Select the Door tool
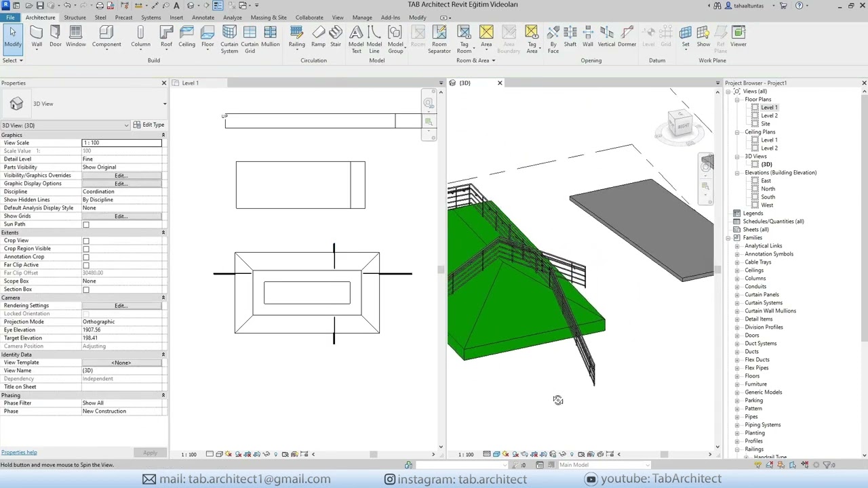 (55, 37)
